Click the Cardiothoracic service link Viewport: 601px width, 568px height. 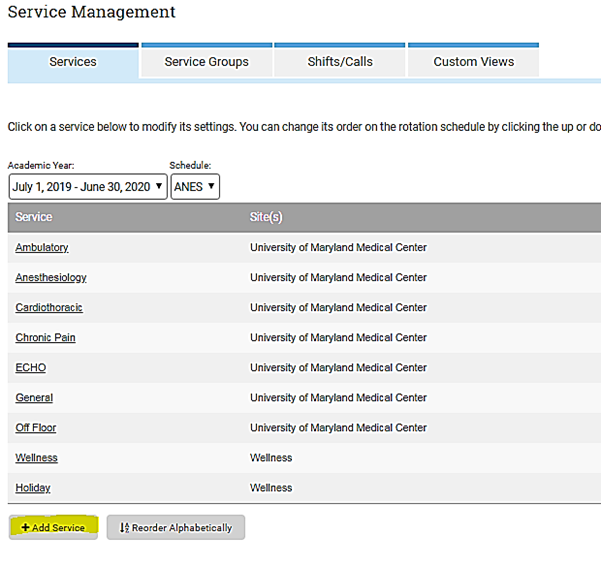click(49, 307)
